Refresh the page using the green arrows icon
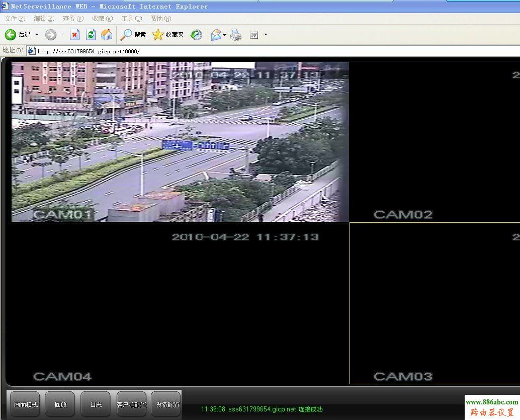Screen dimensions: 520x420 click(91, 35)
